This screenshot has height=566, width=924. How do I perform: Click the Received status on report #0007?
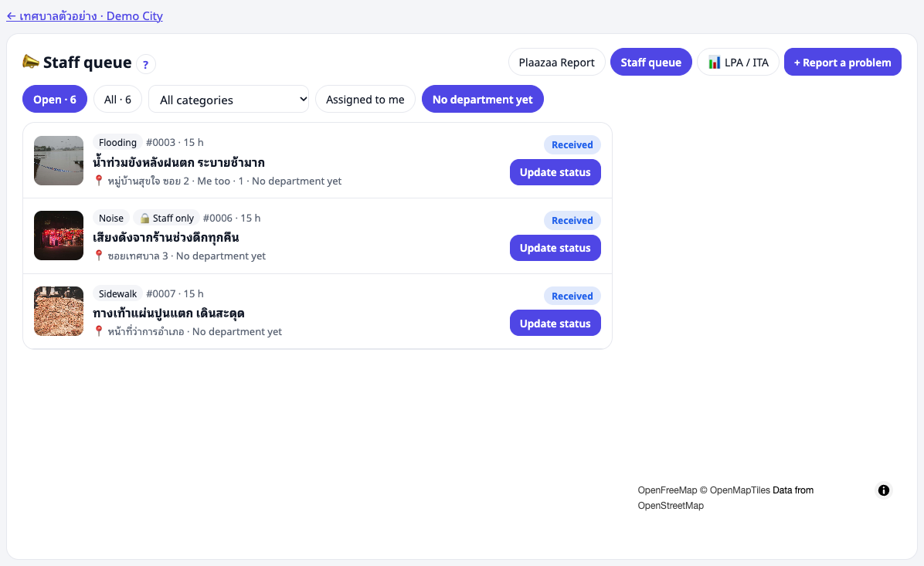point(572,297)
